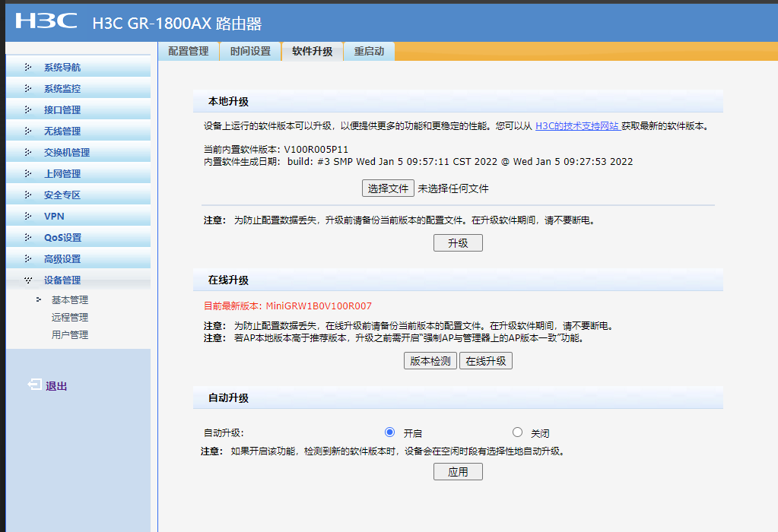Expand 系统导航 via its arrow icon
The width and height of the screenshot is (778, 532).
(x=28, y=67)
